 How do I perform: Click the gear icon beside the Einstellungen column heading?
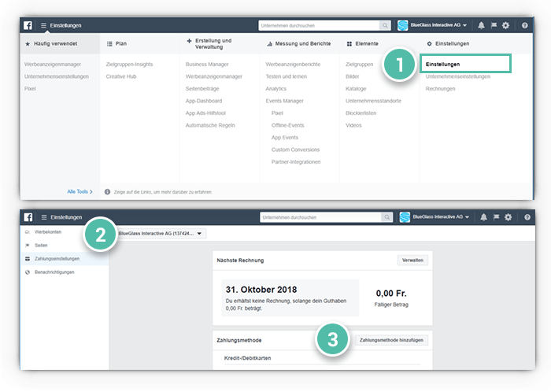coord(429,43)
